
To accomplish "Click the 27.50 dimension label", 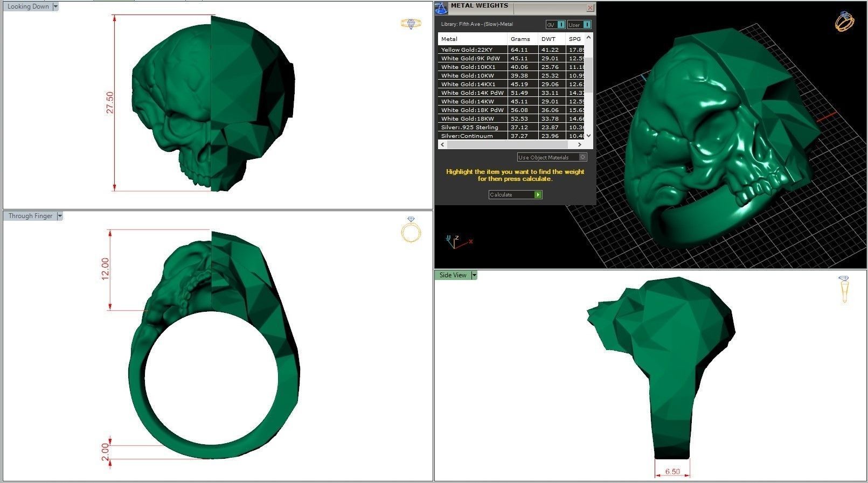I will coord(110,102).
